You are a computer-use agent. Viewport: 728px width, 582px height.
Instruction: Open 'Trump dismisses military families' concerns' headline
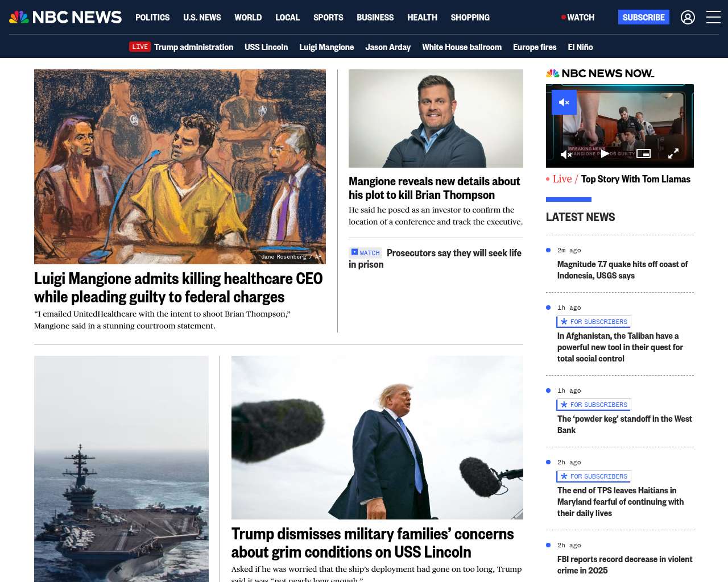coord(373,543)
